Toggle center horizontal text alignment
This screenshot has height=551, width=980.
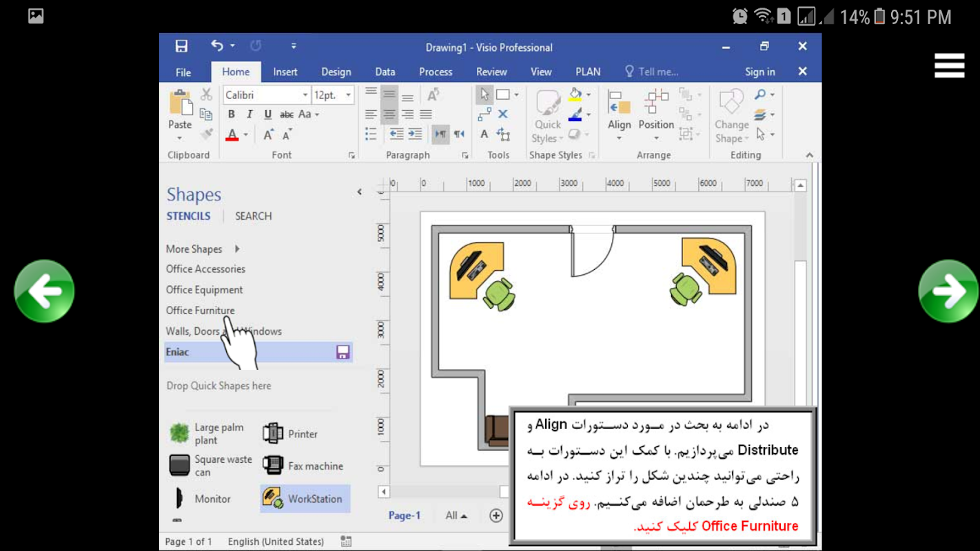click(x=389, y=114)
